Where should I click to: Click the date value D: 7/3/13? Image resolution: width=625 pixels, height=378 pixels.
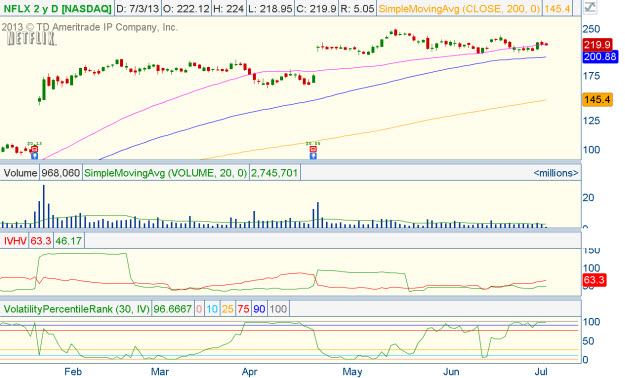coord(138,8)
